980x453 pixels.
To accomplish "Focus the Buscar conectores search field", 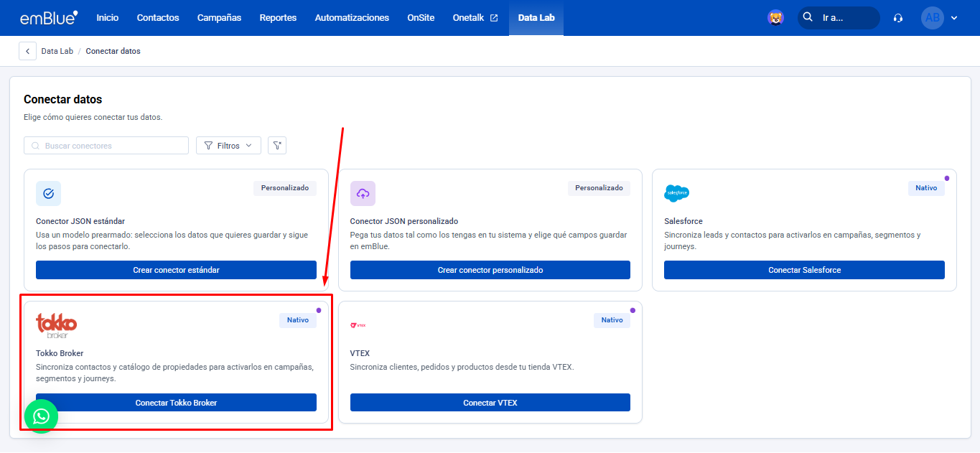I will (106, 146).
